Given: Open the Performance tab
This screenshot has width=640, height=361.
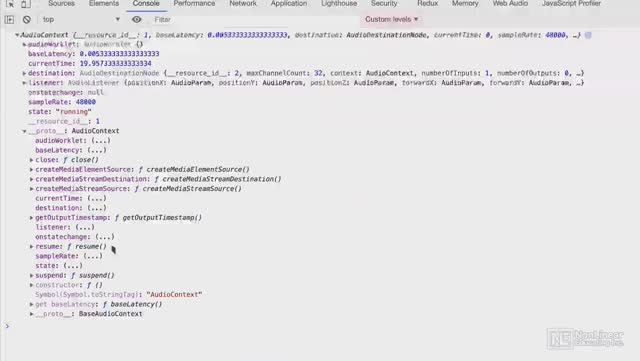Looking at the screenshot, I should coord(194,4).
